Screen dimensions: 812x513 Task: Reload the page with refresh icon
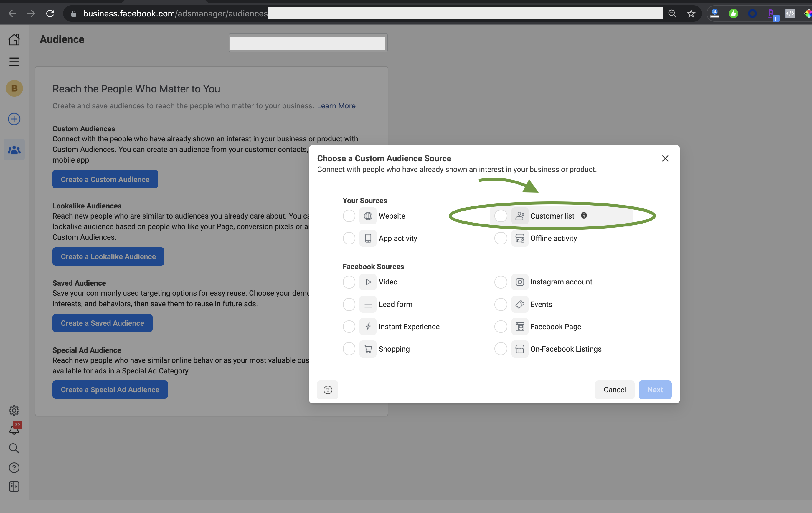50,14
